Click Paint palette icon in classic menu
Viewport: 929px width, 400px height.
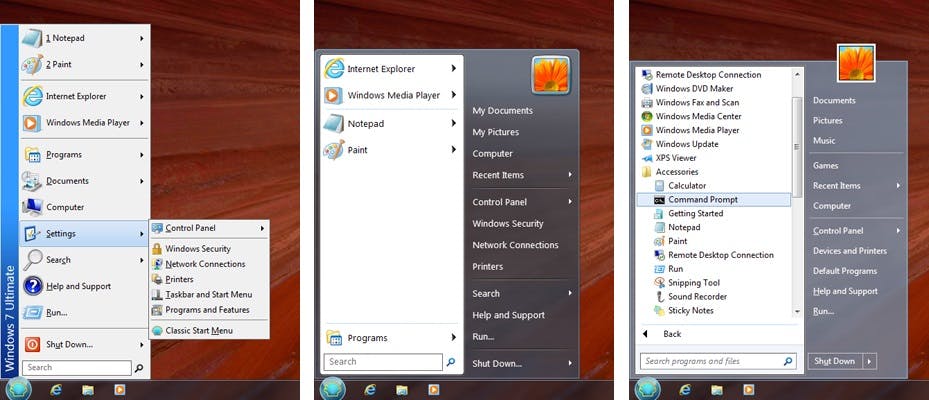click(33, 65)
